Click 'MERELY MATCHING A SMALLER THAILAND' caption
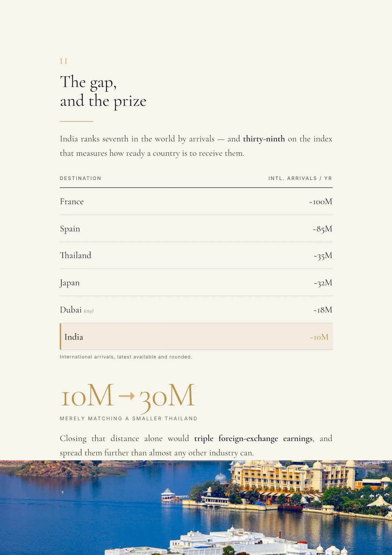 [129, 418]
